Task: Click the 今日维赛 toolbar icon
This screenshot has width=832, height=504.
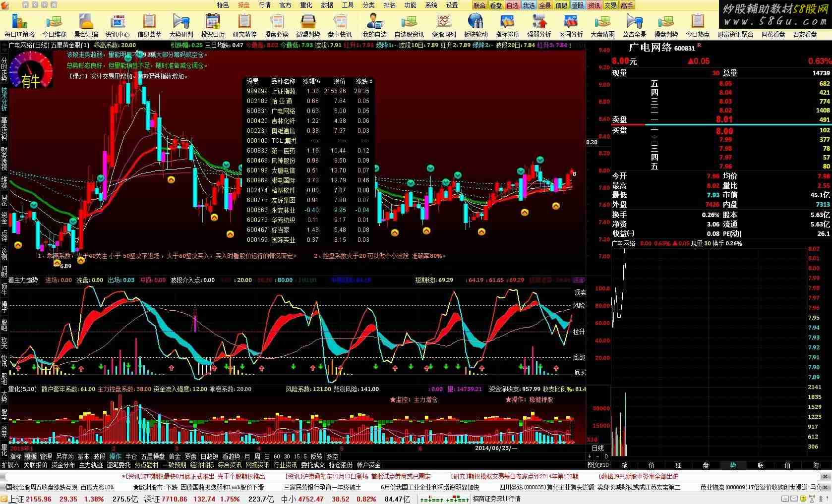Action: (x=54, y=25)
